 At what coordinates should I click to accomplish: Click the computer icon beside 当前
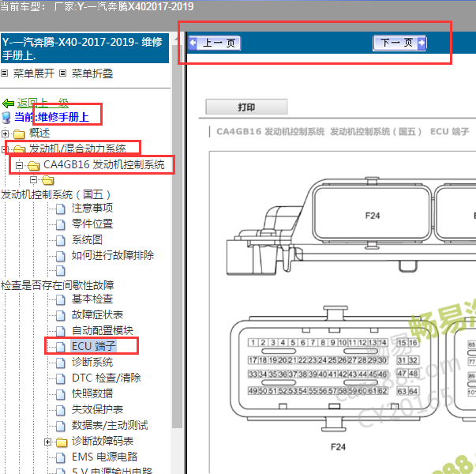(x=6, y=118)
